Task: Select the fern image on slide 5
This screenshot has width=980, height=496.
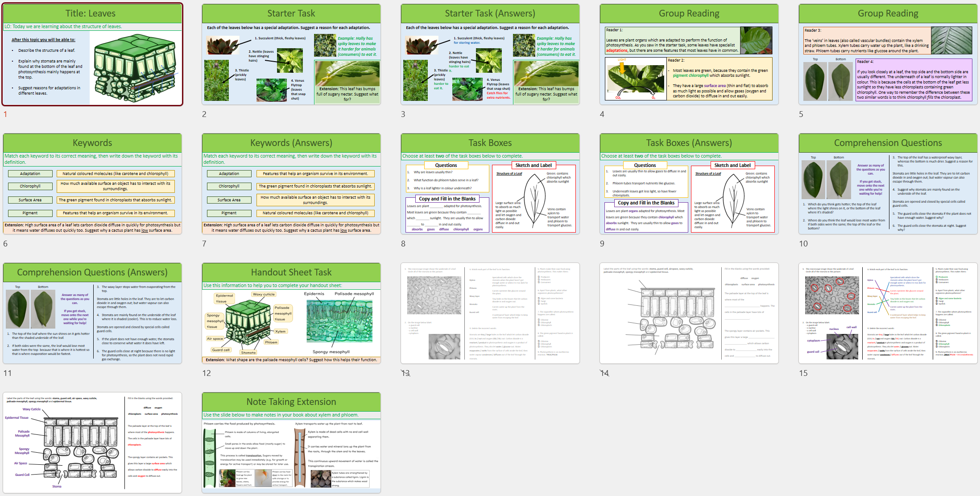Action: (x=952, y=40)
